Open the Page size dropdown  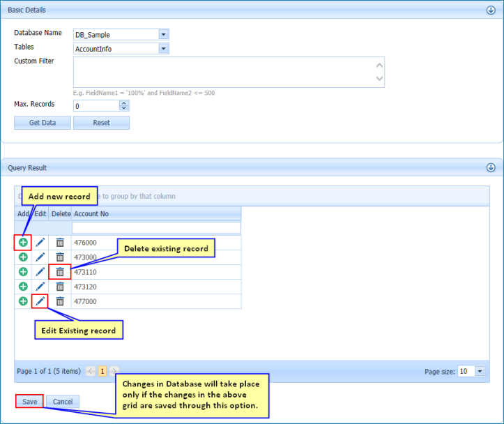pyautogui.click(x=480, y=371)
